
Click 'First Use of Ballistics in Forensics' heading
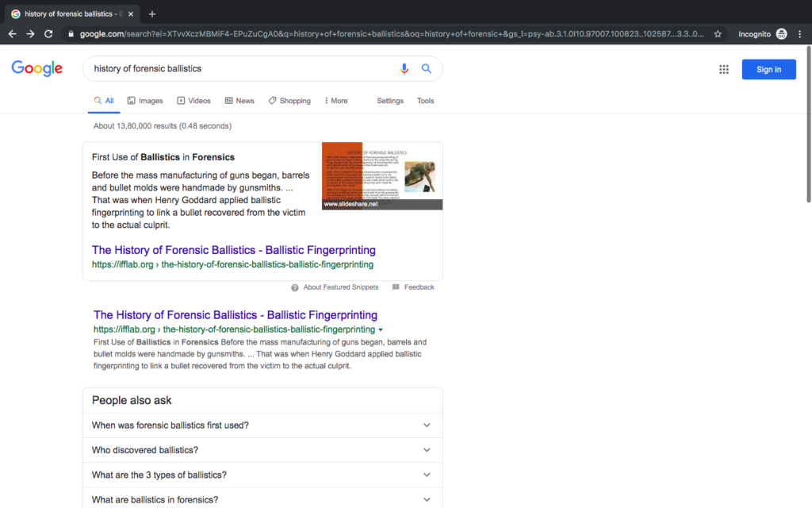163,157
